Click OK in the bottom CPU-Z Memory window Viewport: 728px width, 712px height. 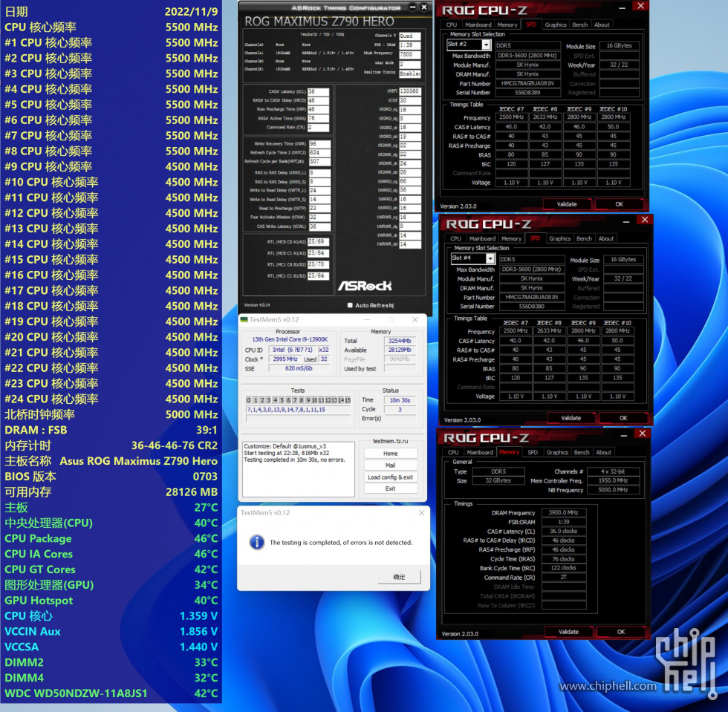point(621,632)
